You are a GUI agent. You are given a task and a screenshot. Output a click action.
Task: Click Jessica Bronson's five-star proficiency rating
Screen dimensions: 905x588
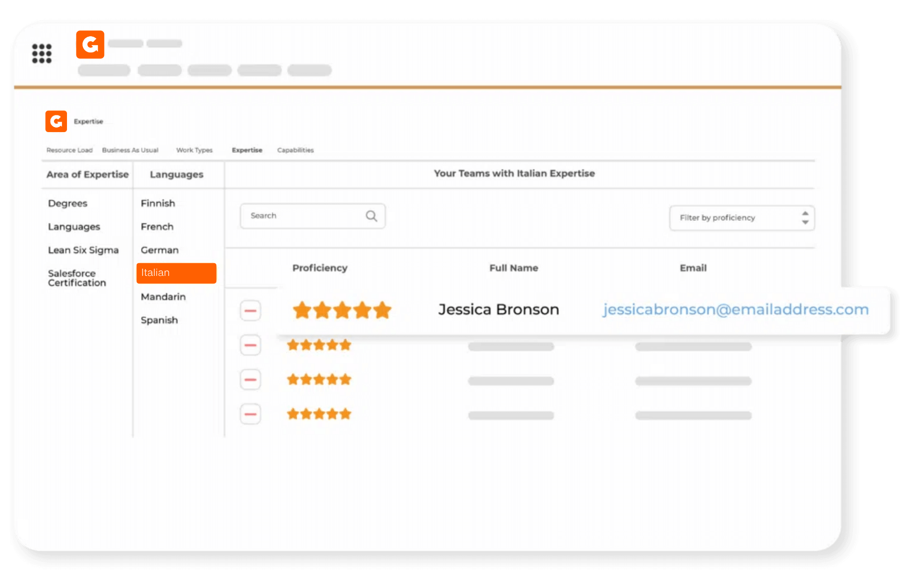coord(342,310)
